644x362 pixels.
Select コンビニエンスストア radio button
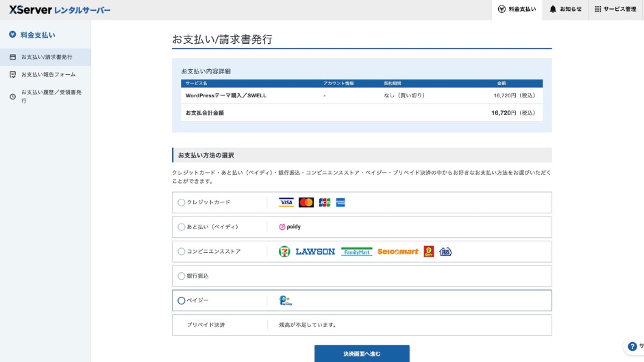pos(182,252)
